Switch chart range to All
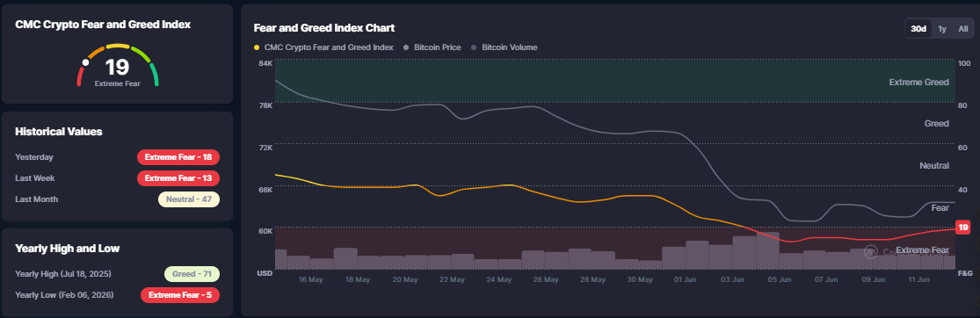Screen dimensions: 980x318 [963, 29]
